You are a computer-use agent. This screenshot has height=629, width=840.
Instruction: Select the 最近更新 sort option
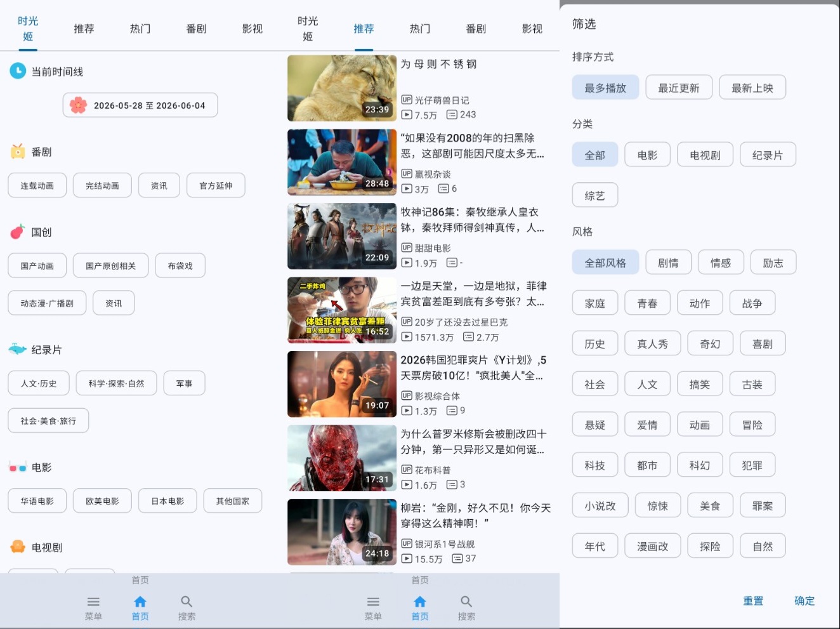(x=679, y=88)
